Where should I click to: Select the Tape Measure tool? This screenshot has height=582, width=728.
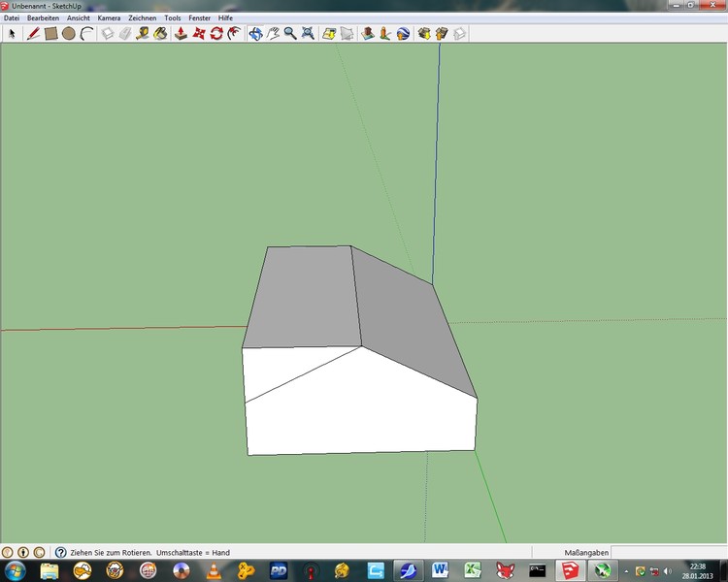143,33
